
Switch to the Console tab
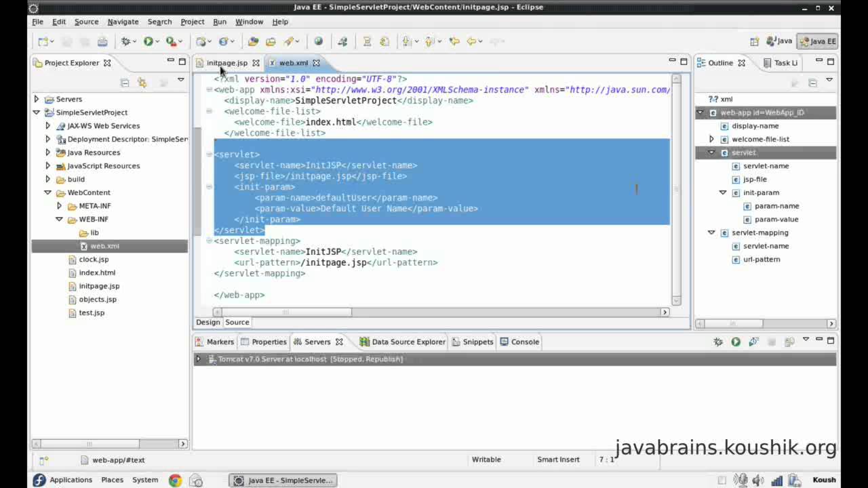519,342
